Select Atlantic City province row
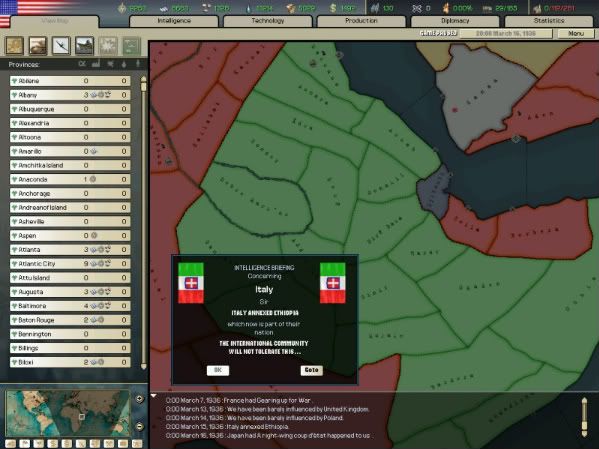 coord(70,264)
